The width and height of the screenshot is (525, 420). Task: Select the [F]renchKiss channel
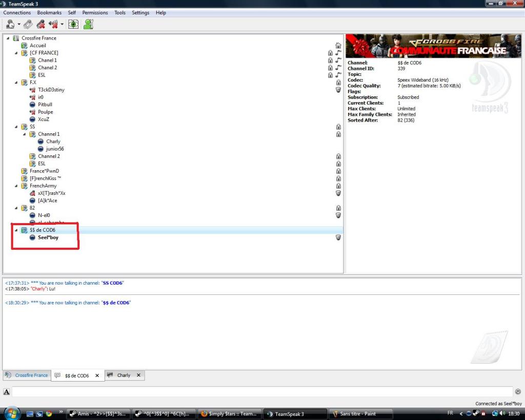(45, 178)
